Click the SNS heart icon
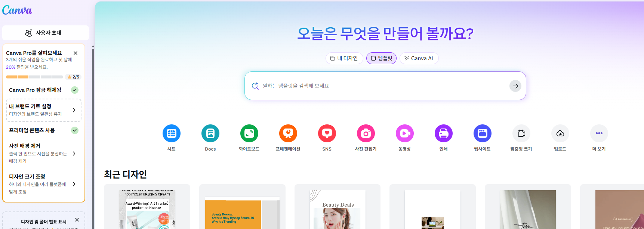 coord(327,133)
